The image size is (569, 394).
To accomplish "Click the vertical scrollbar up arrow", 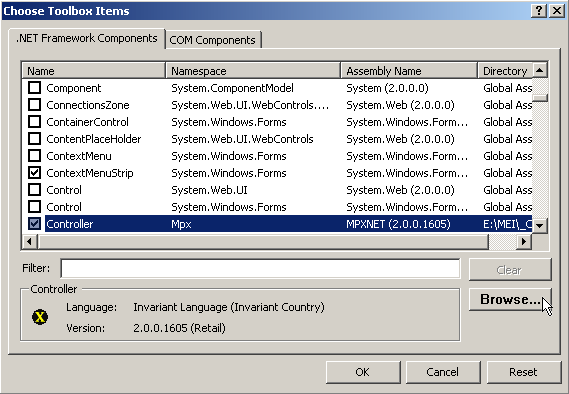I will 540,70.
